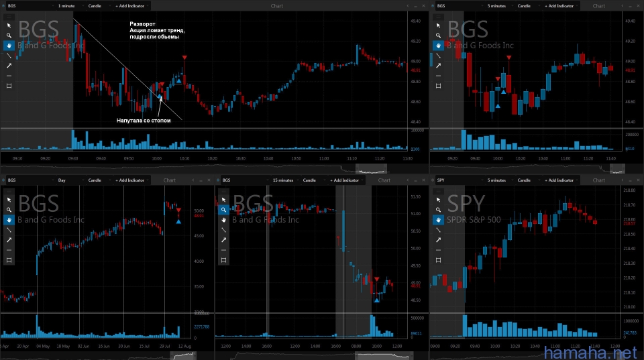Select the Chart tab of BGS 5 minutes panel
644x360 pixels.
[599, 6]
